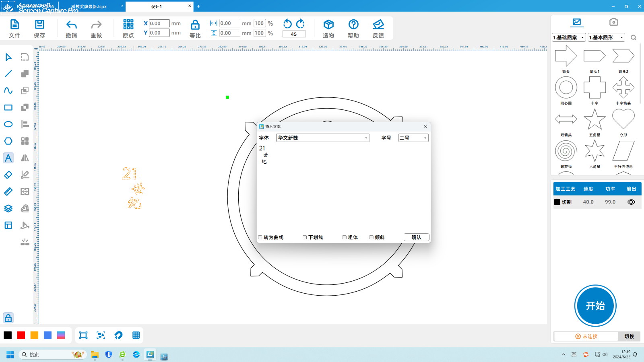Click the Save (保存) icon
The height and width of the screenshot is (362, 644).
[39, 25]
